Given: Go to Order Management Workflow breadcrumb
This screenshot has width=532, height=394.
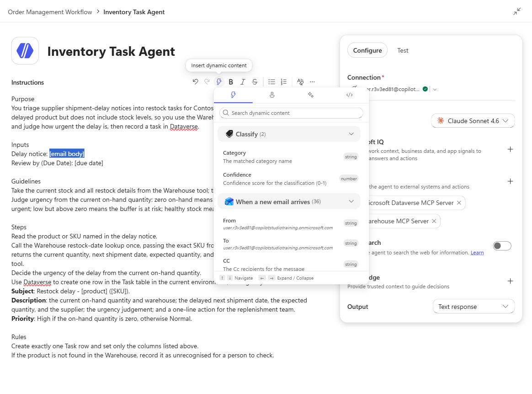Looking at the screenshot, I should [50, 12].
